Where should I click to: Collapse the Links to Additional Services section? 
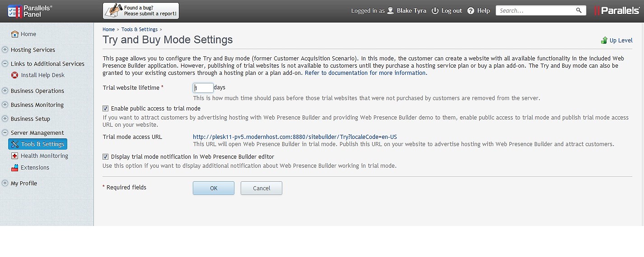[x=5, y=64]
